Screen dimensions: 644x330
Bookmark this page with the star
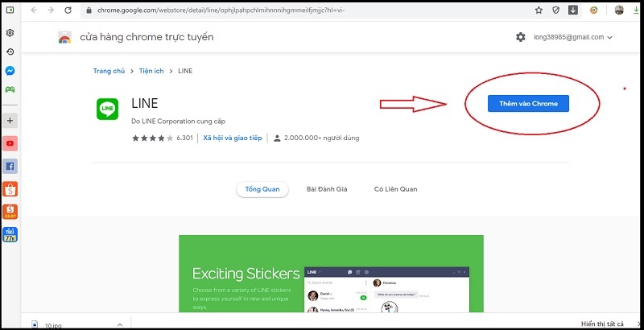pos(539,10)
